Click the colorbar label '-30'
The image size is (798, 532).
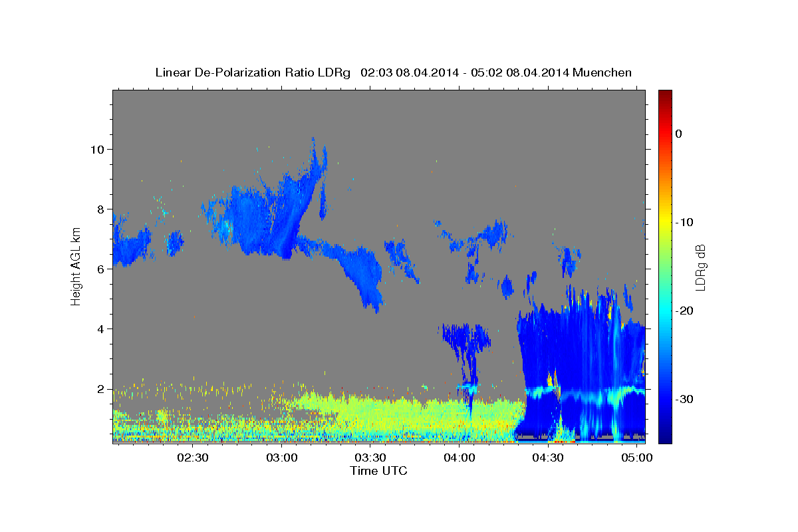pos(685,399)
